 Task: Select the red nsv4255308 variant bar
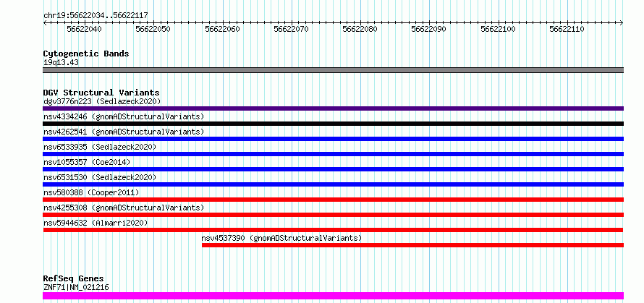coord(333,215)
